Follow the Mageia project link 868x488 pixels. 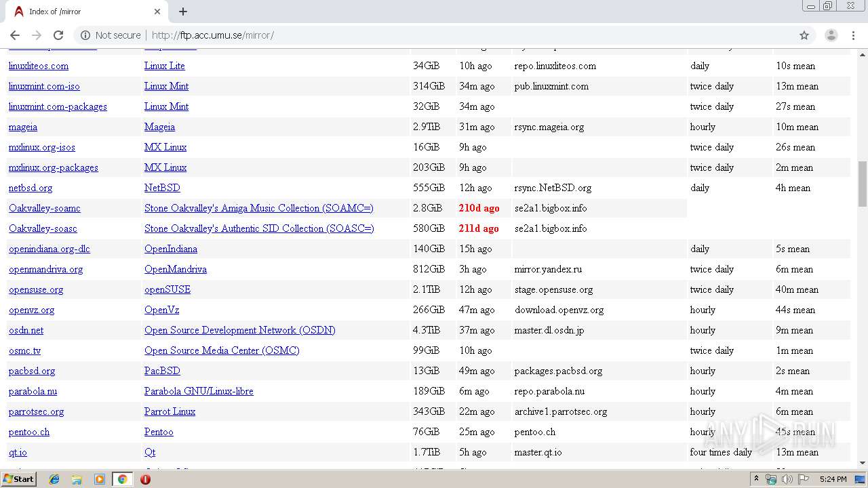coord(159,127)
